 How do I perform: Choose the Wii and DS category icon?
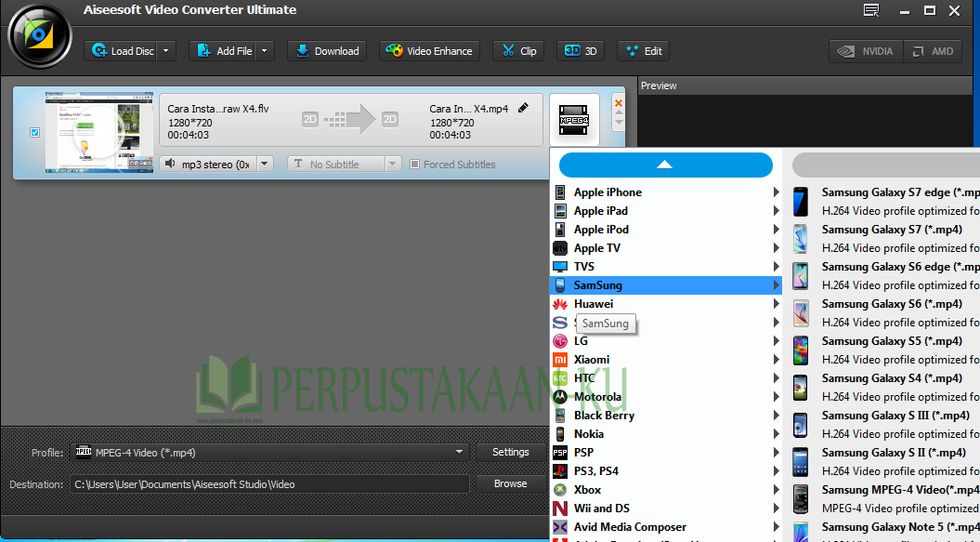tap(560, 509)
